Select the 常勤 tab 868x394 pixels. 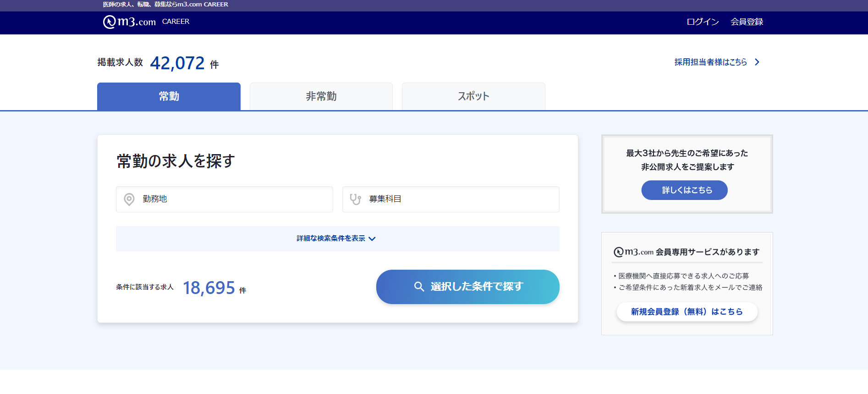coord(169,96)
